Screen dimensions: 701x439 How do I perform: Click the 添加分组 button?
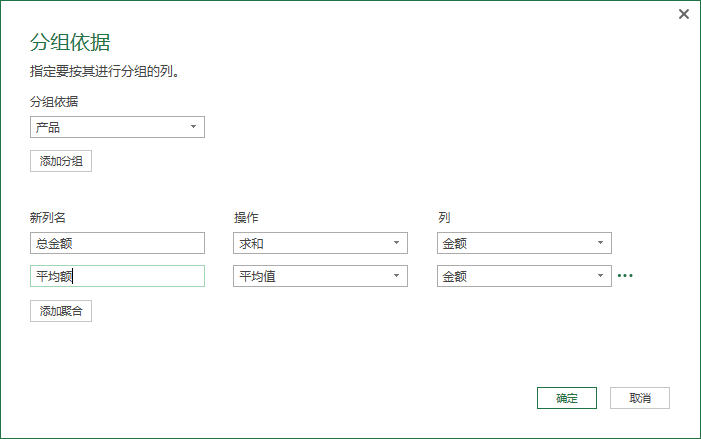coord(61,161)
